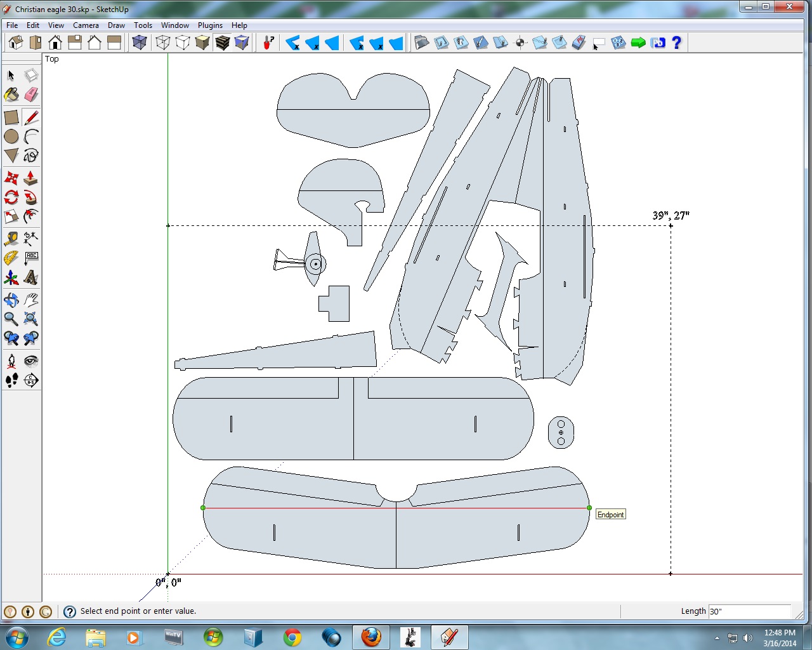Activate the Push/Pull tool
The image size is (812, 650).
[31, 178]
